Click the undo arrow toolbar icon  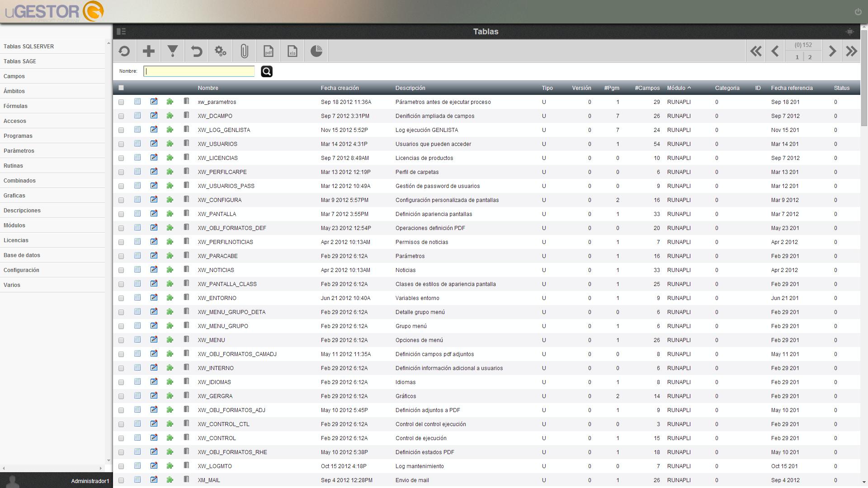click(196, 51)
